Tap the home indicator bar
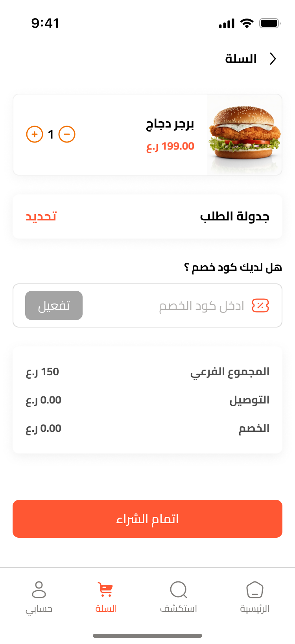 (x=147, y=635)
